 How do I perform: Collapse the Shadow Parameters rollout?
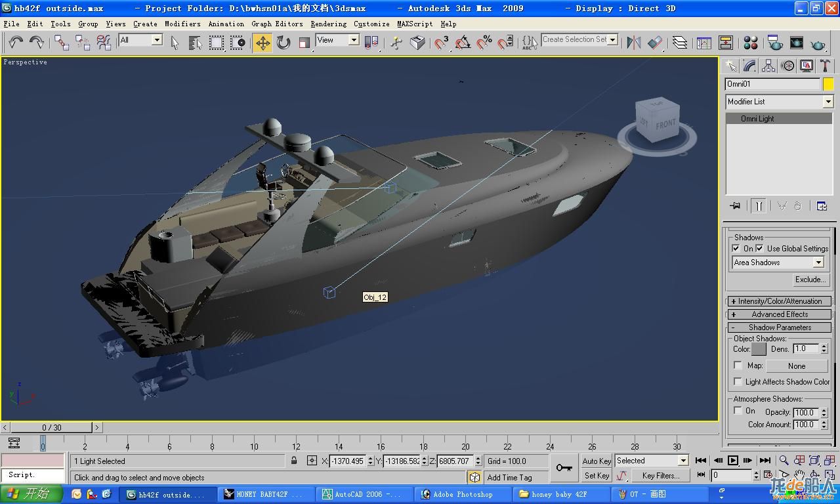click(x=780, y=327)
